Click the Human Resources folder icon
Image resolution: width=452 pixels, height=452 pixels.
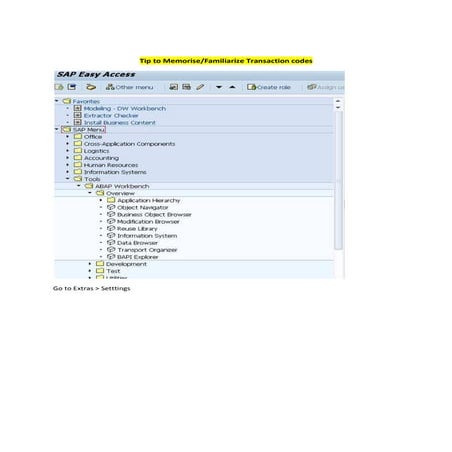(x=78, y=165)
